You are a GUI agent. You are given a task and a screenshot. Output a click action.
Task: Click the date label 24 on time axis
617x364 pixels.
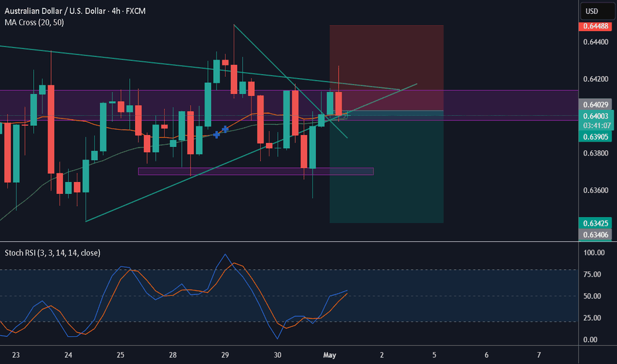click(x=68, y=355)
